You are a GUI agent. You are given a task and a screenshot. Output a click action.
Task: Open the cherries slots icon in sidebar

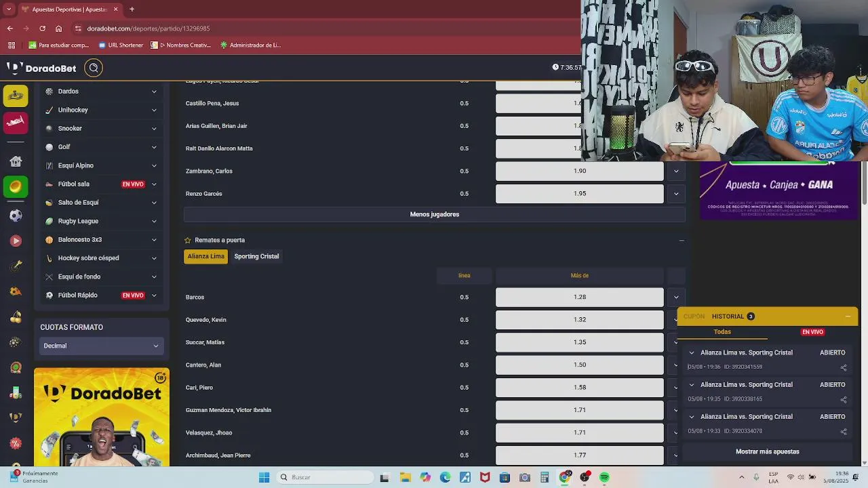pyautogui.click(x=16, y=317)
